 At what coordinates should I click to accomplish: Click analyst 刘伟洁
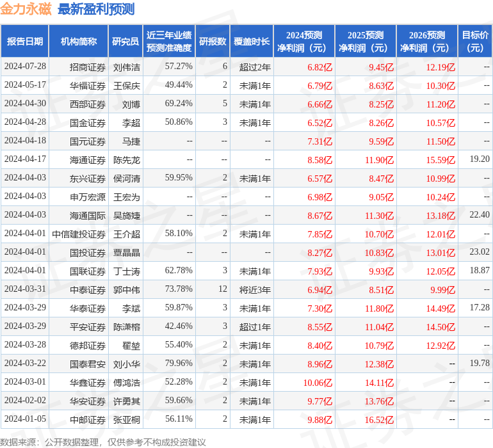(127, 67)
